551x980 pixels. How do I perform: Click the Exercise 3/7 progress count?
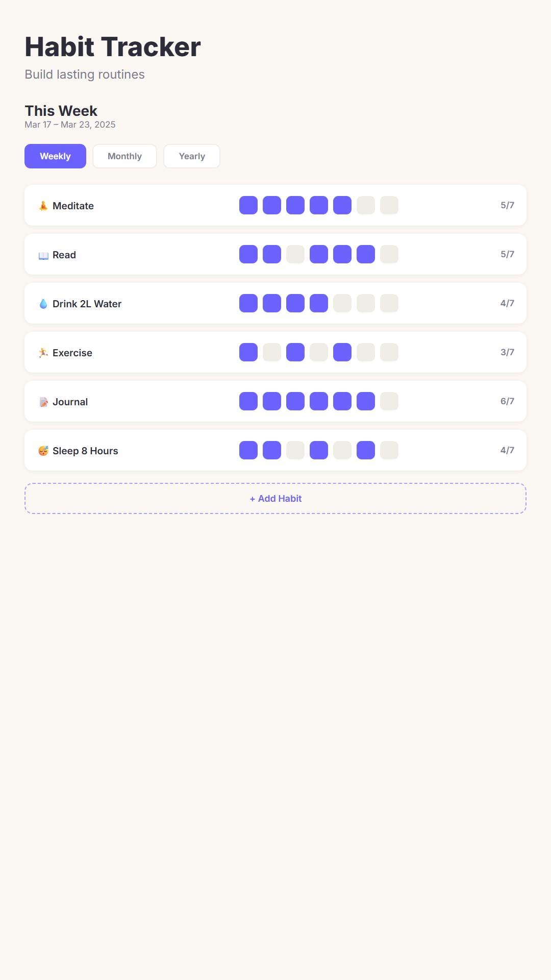(507, 352)
